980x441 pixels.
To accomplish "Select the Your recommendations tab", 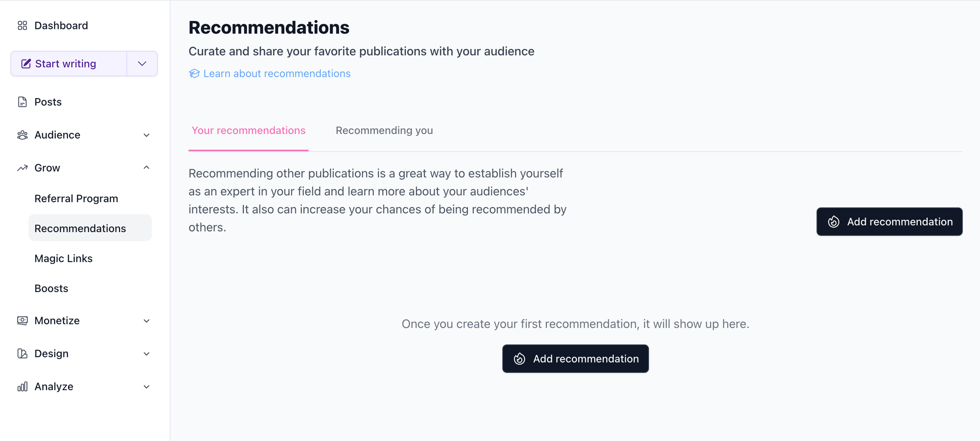I will click(248, 130).
